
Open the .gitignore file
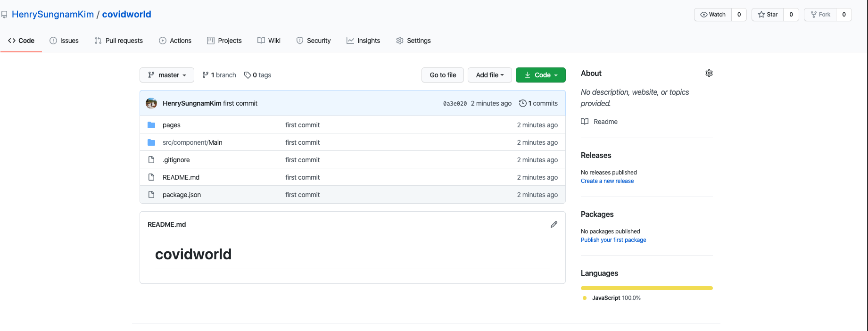tap(176, 160)
